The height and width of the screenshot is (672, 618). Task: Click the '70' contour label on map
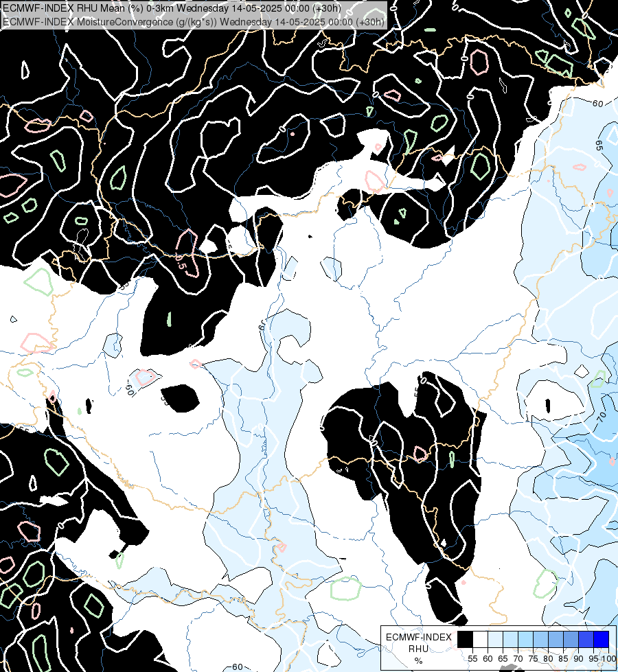pyautogui.click(x=602, y=416)
